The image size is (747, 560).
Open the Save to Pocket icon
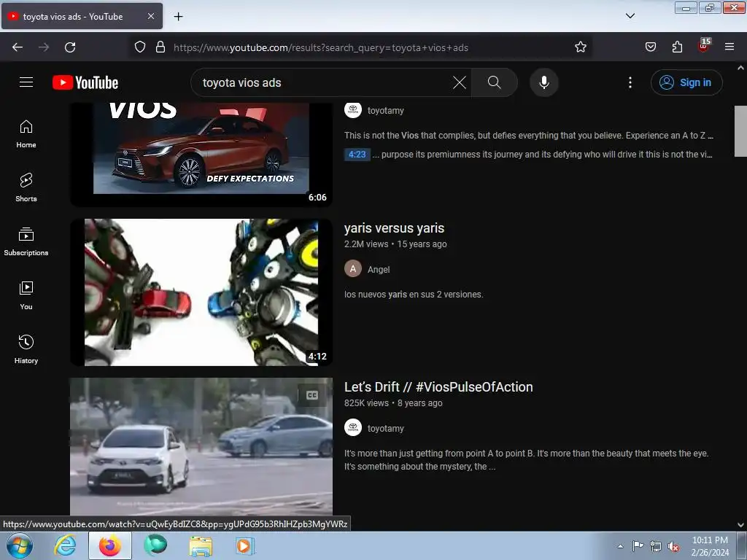tap(650, 47)
